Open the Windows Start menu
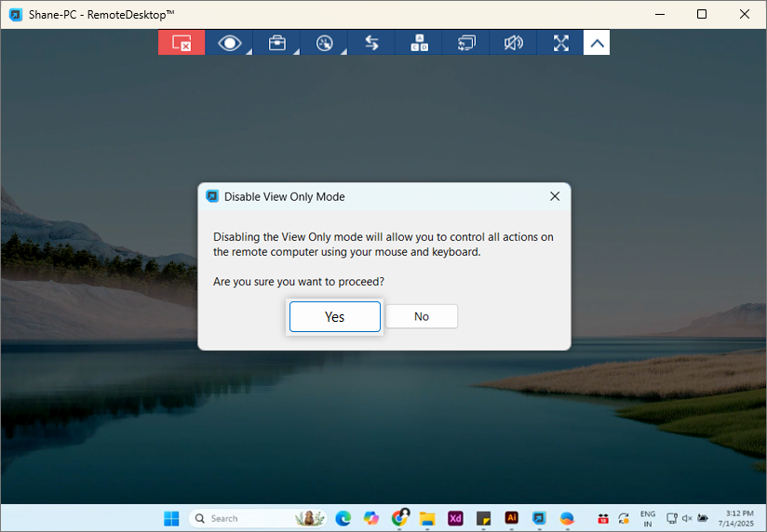767x532 pixels. tap(171, 518)
